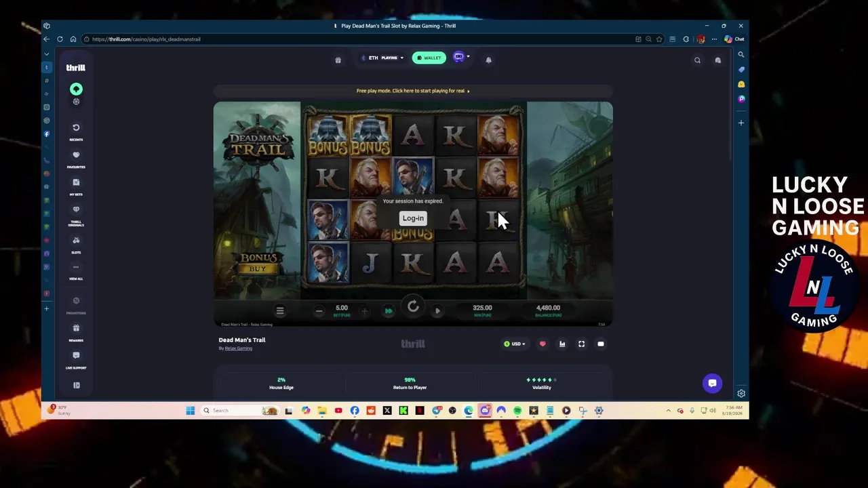Image resolution: width=868 pixels, height=488 pixels.
Task: Open the weather widget on the taskbar
Action: point(58,411)
